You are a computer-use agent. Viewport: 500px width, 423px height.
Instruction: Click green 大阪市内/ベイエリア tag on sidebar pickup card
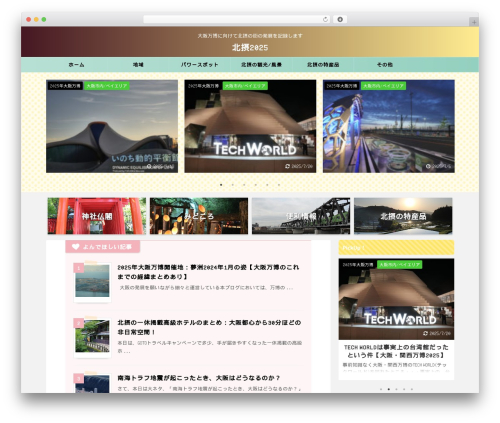point(400,265)
